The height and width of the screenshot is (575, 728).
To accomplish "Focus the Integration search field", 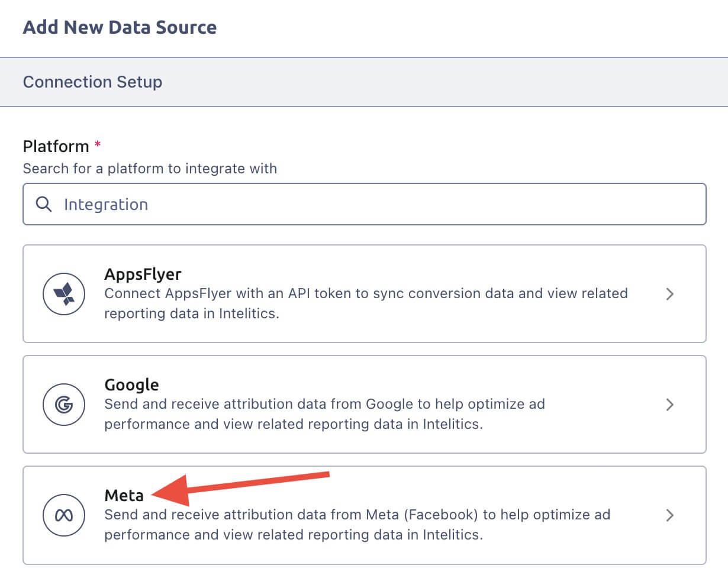I will pos(365,204).
